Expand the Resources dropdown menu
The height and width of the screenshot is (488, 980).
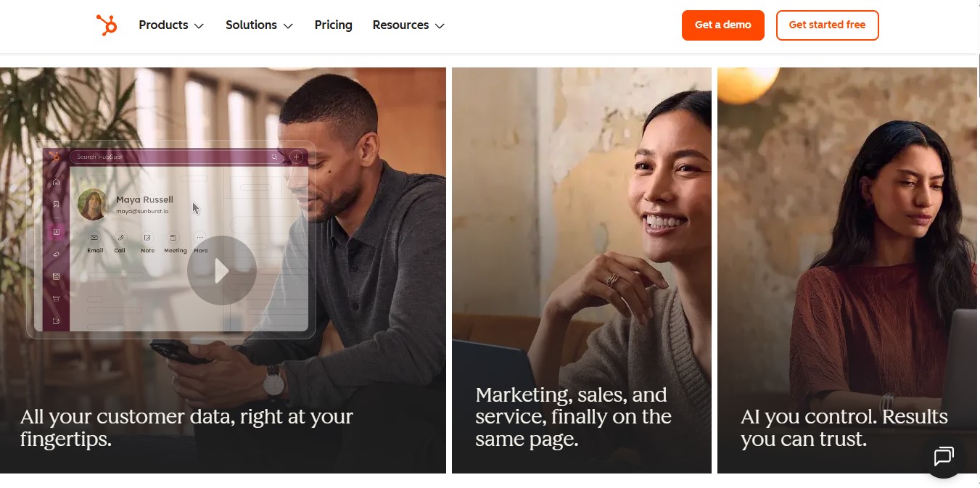(408, 25)
